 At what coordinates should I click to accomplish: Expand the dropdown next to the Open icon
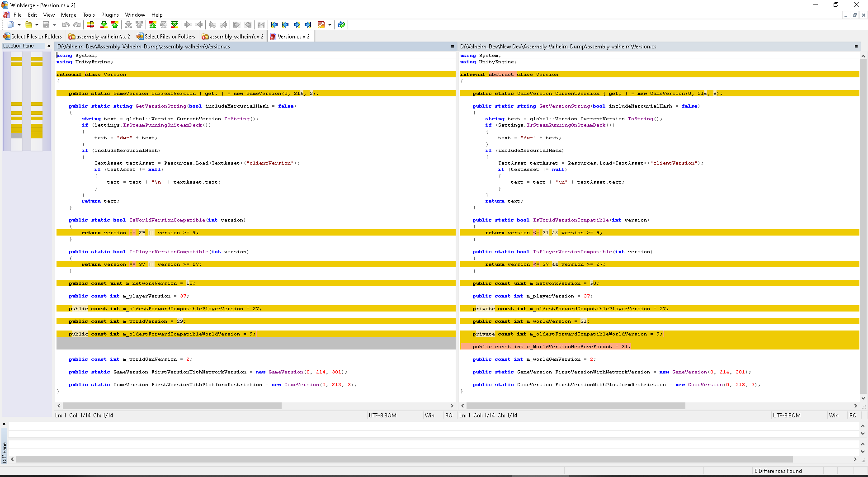pos(19,25)
